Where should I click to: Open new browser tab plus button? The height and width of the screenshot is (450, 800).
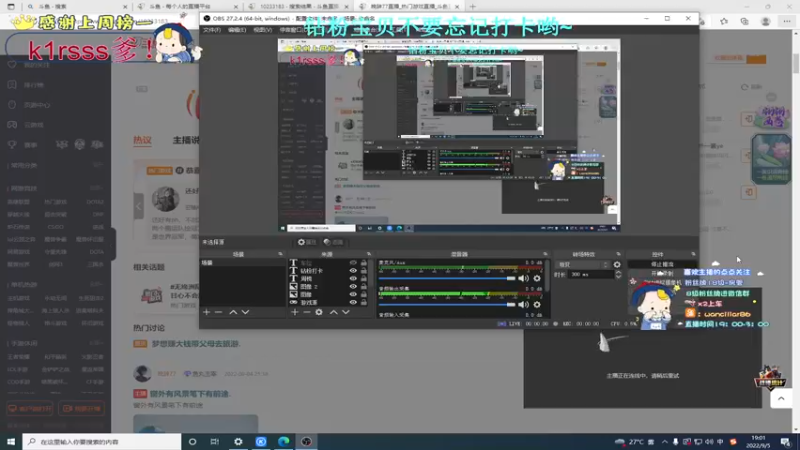pyautogui.click(x=472, y=7)
